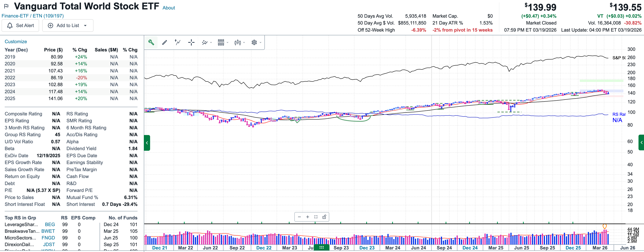Click the flag icon beside fund name
This screenshot has height=252, width=644.
6,6
